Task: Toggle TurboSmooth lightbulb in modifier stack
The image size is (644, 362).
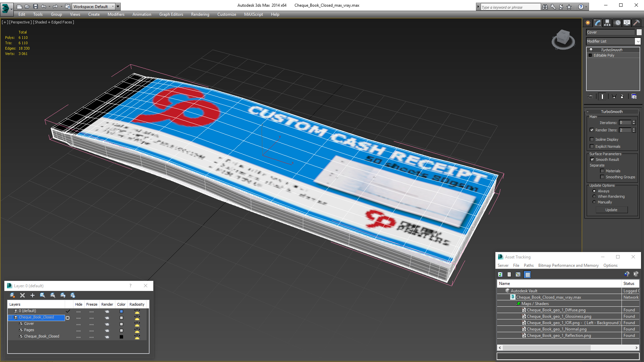Action: 591,50
